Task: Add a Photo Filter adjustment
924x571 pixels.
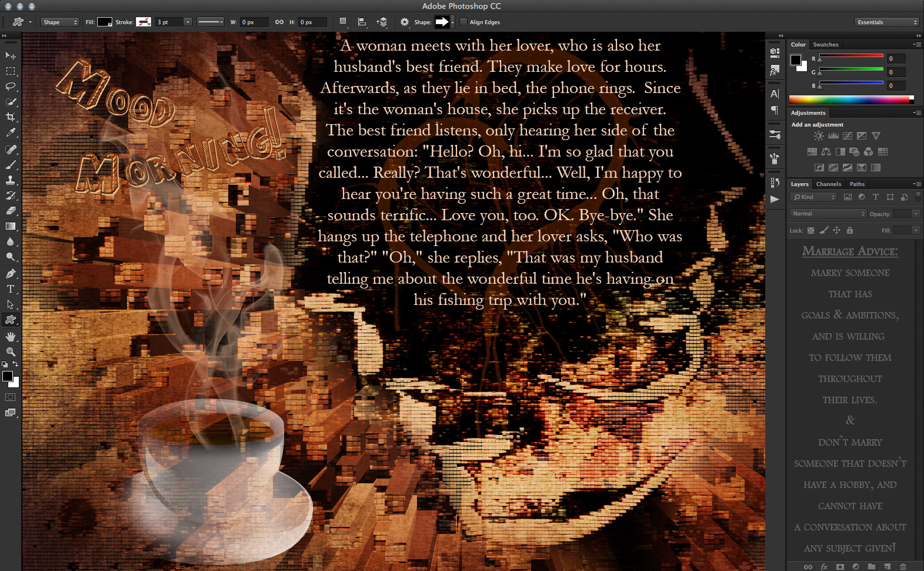Action: point(854,152)
